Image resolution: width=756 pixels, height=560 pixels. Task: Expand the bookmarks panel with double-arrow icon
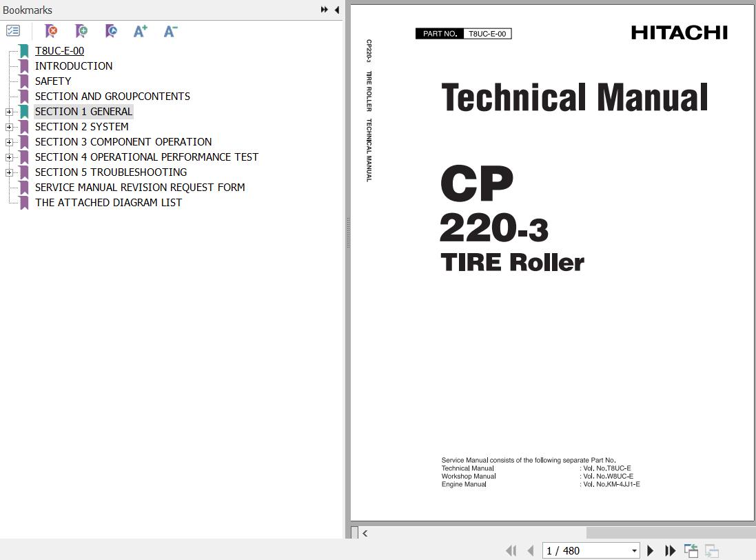[325, 10]
